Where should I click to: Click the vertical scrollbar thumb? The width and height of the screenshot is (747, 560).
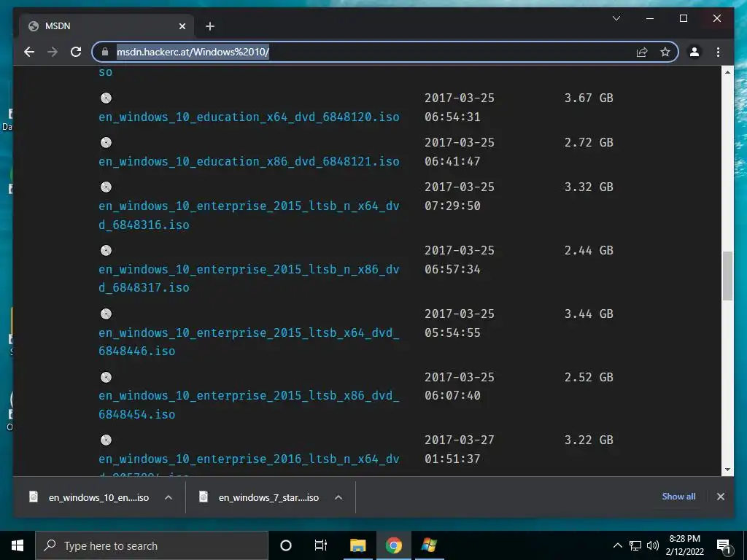(727, 276)
